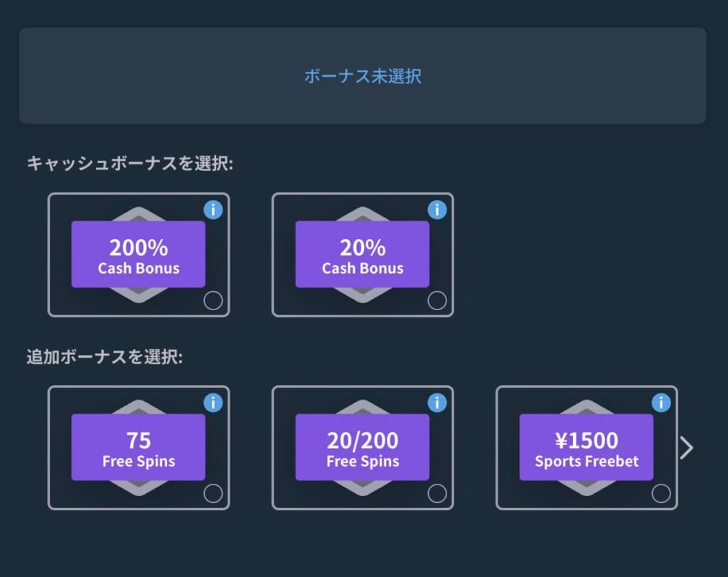
Task: Click the ボーナス未選択 banner
Action: [x=363, y=75]
